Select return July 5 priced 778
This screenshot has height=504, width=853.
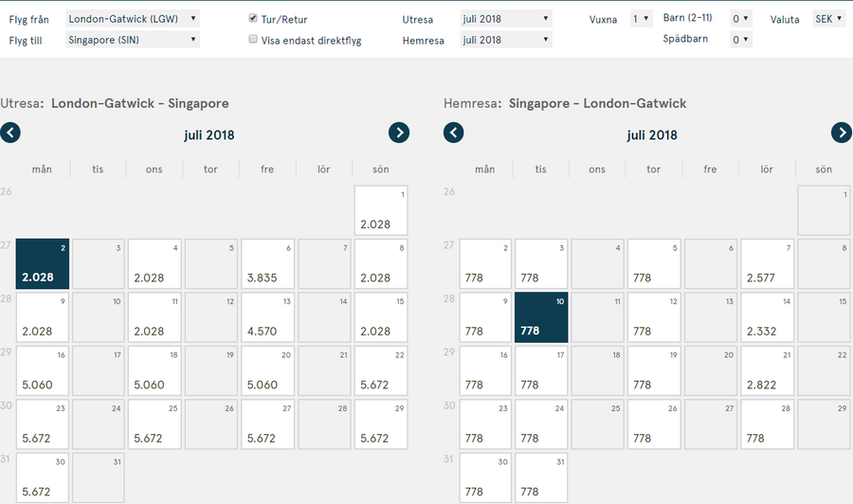coord(654,263)
